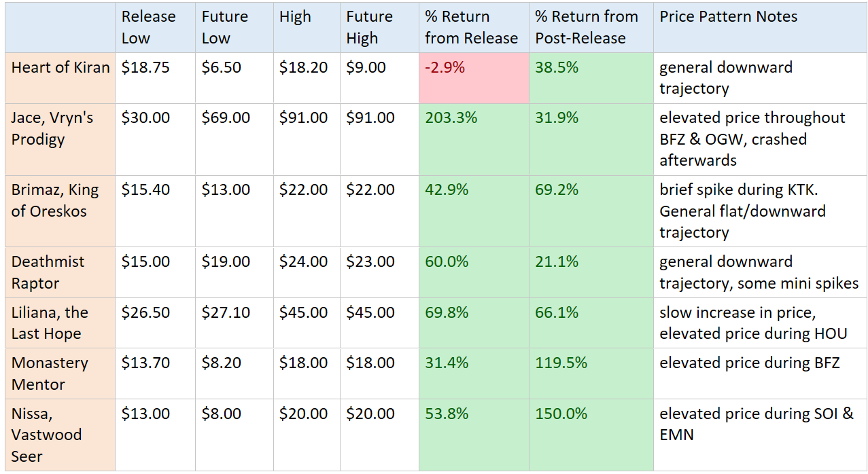Click the red -2.9% return cell
This screenshot has width=868, height=474.
pyautogui.click(x=474, y=78)
